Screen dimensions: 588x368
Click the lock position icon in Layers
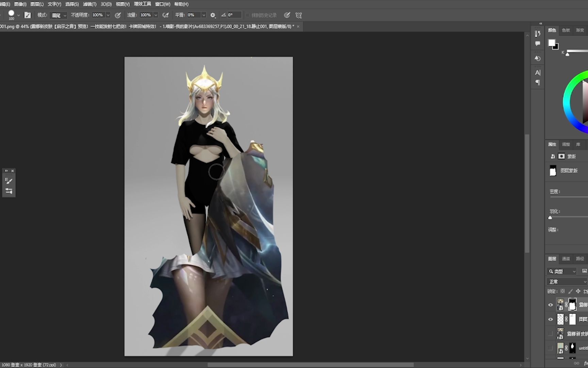(578, 291)
